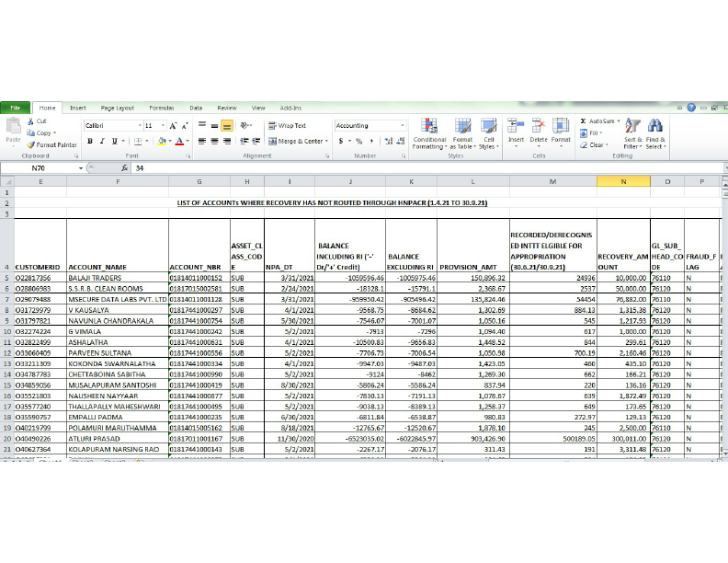Apply accounting dollar format

click(341, 142)
